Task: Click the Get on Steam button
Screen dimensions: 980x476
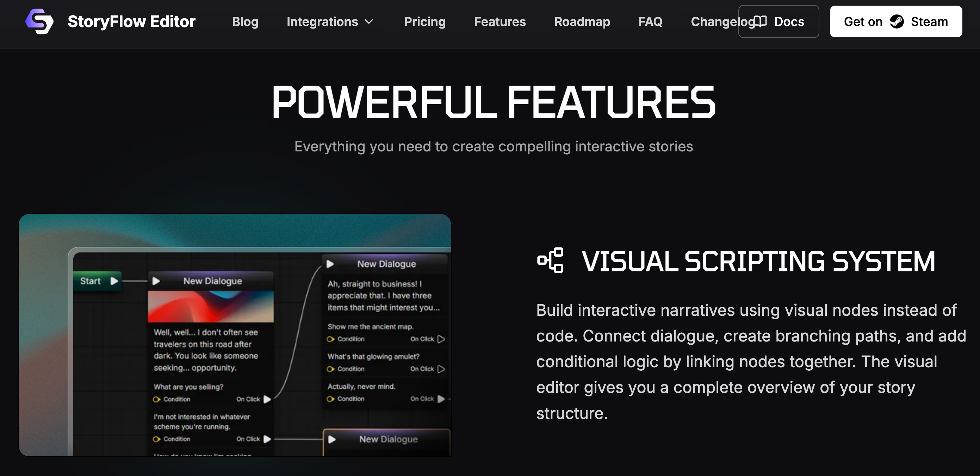Action: click(x=895, y=22)
